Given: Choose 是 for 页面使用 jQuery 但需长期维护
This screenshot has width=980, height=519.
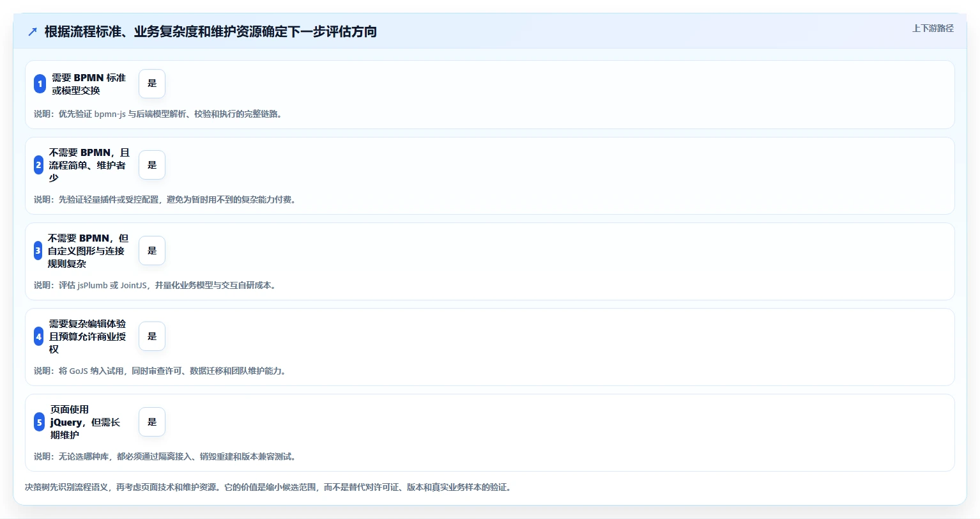Looking at the screenshot, I should [x=152, y=422].
